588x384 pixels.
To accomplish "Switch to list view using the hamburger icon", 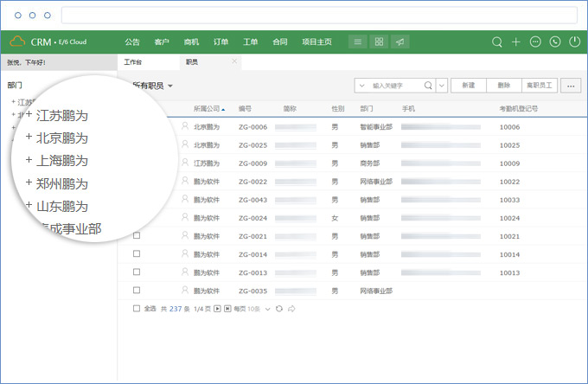I will (357, 42).
